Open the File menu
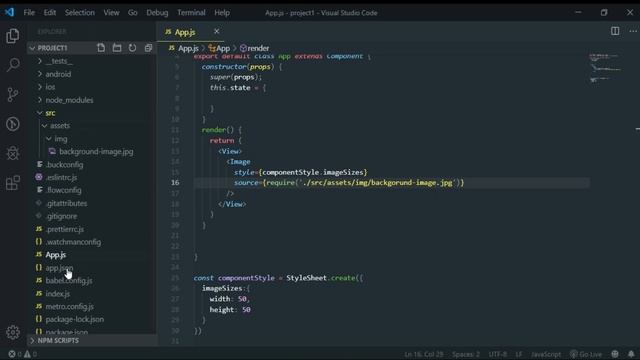 click(x=29, y=13)
